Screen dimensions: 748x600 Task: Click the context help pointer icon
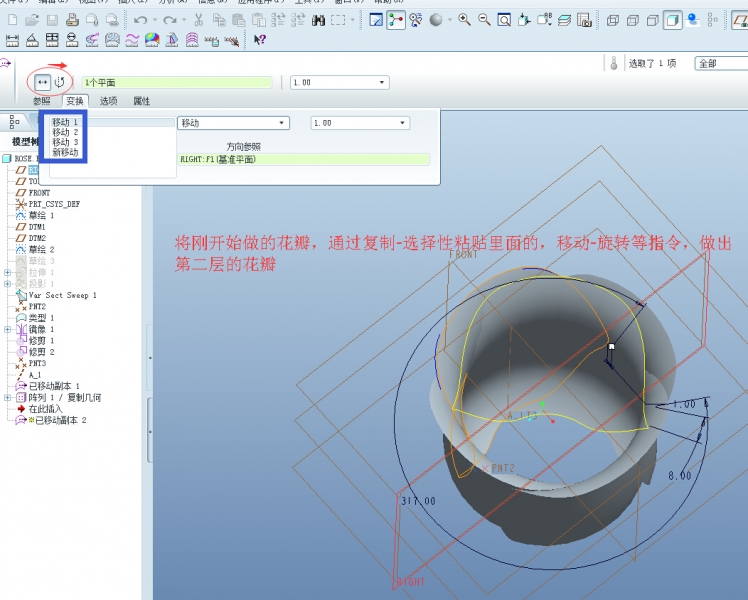(259, 40)
